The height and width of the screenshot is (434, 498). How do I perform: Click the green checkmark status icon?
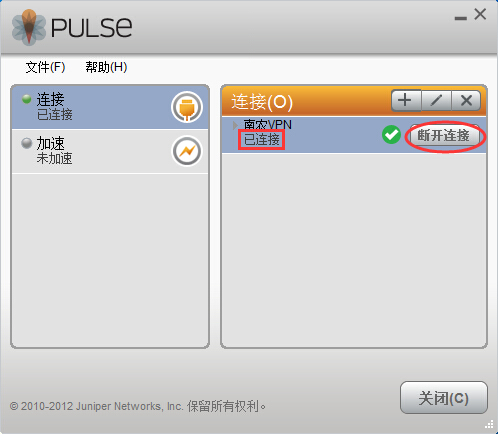pyautogui.click(x=391, y=135)
